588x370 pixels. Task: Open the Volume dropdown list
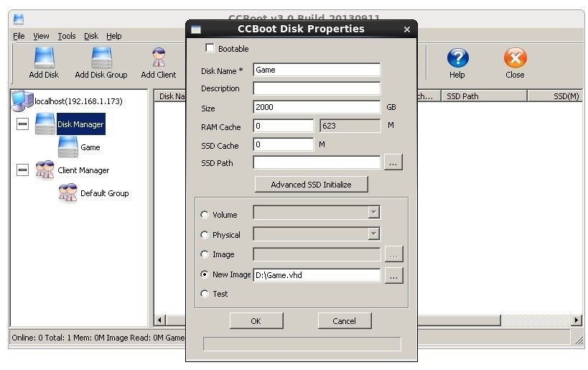tap(373, 213)
